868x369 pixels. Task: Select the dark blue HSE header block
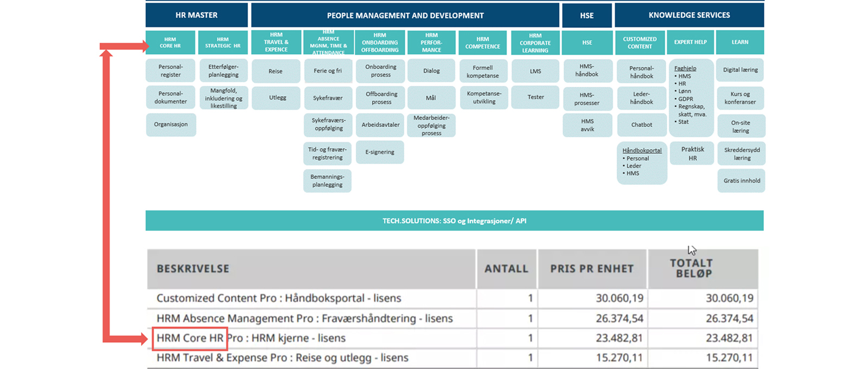click(586, 15)
